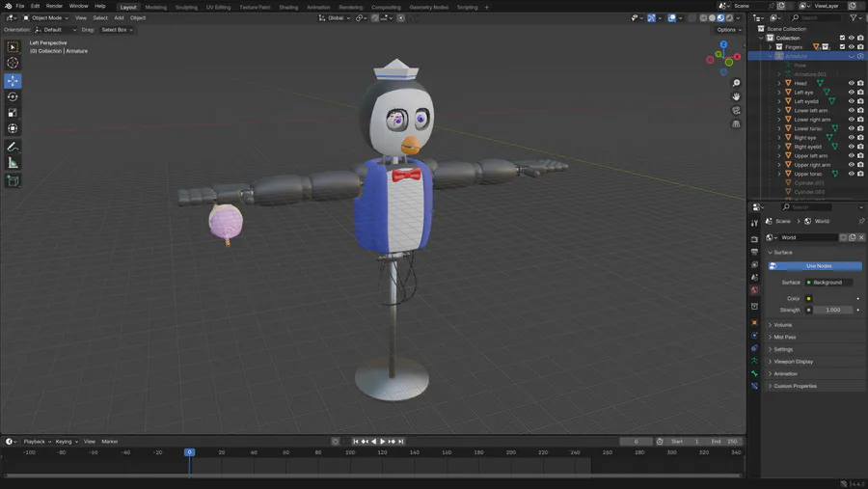Toggle camera view icon in viewport
868x489 pixels.
[736, 110]
